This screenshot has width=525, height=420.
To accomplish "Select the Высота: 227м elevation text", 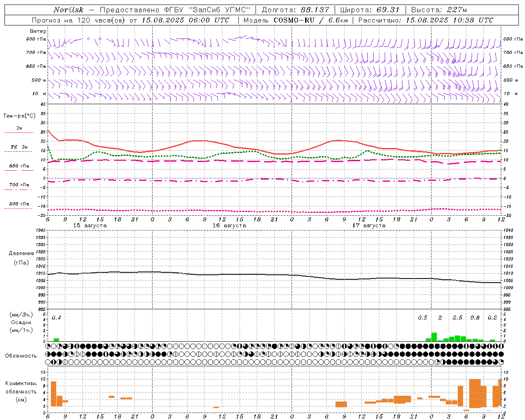I will pyautogui.click(x=439, y=10).
